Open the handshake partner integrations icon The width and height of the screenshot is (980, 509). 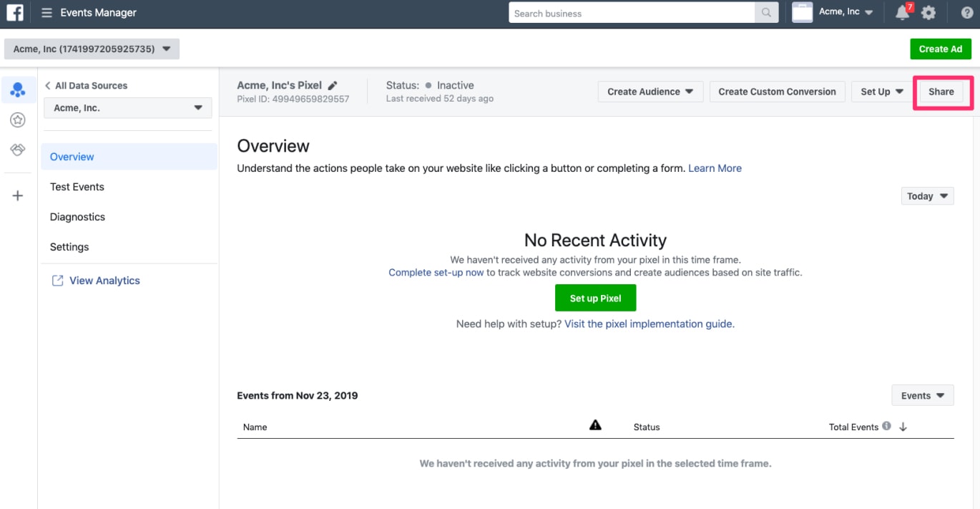point(18,150)
